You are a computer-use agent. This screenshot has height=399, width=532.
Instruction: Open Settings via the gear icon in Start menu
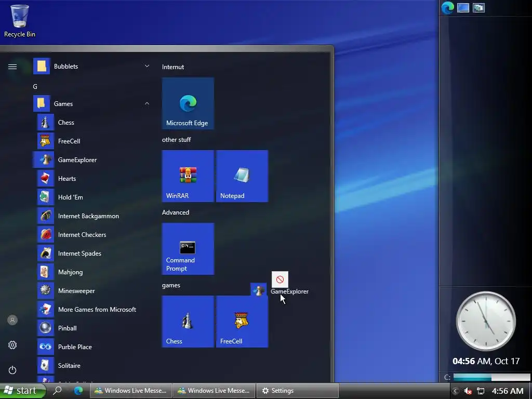pos(12,345)
